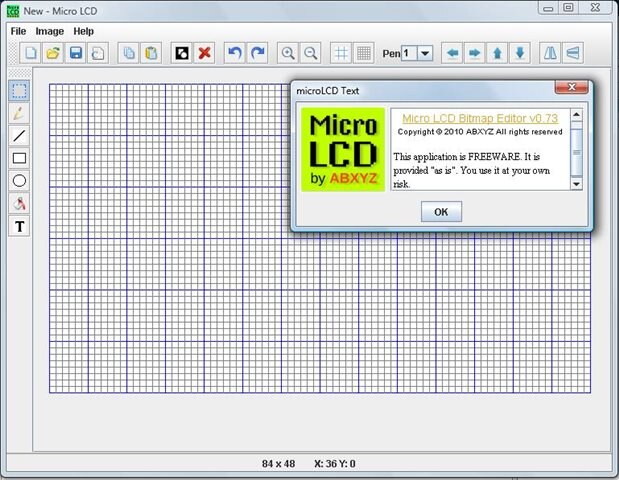Invert the image with the black-and-white icon
The height and width of the screenshot is (480, 619).
tap(182, 53)
